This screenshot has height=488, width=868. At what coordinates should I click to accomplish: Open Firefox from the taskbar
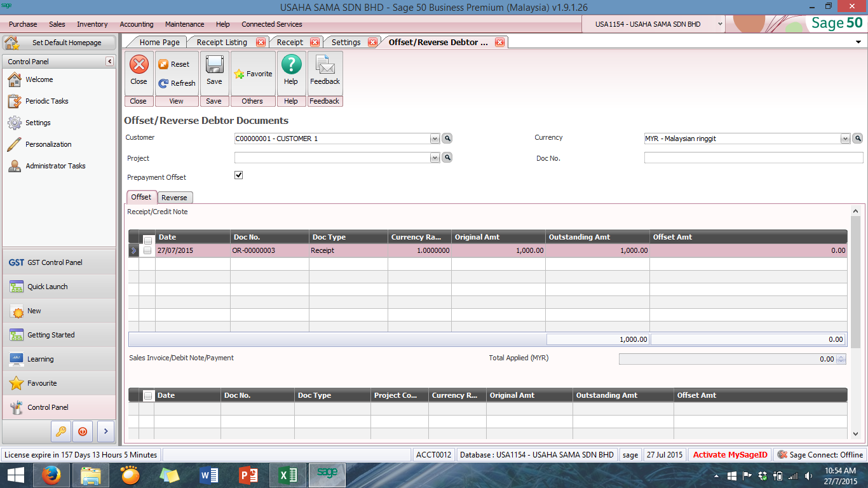pyautogui.click(x=51, y=475)
